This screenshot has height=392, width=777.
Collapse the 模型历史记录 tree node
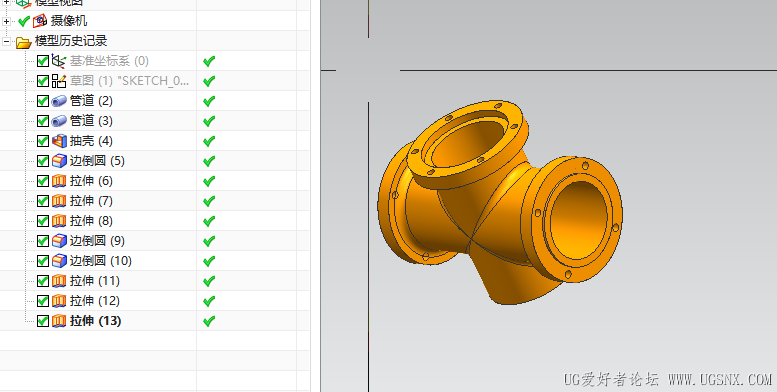pyautogui.click(x=6, y=42)
